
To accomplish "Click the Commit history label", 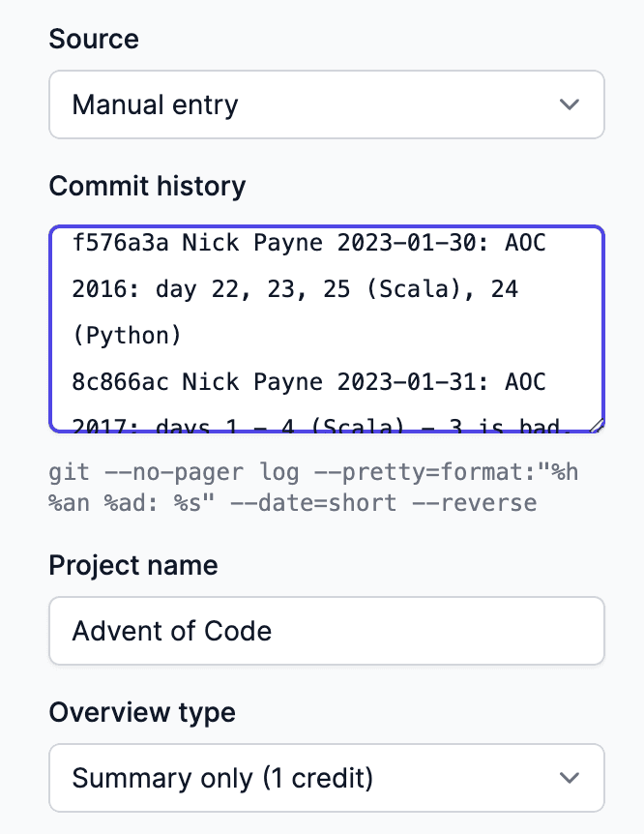I will click(x=147, y=187).
